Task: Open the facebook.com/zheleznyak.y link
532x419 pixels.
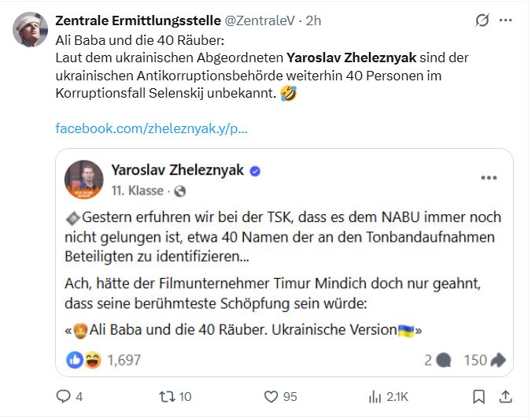Action: click(x=152, y=128)
